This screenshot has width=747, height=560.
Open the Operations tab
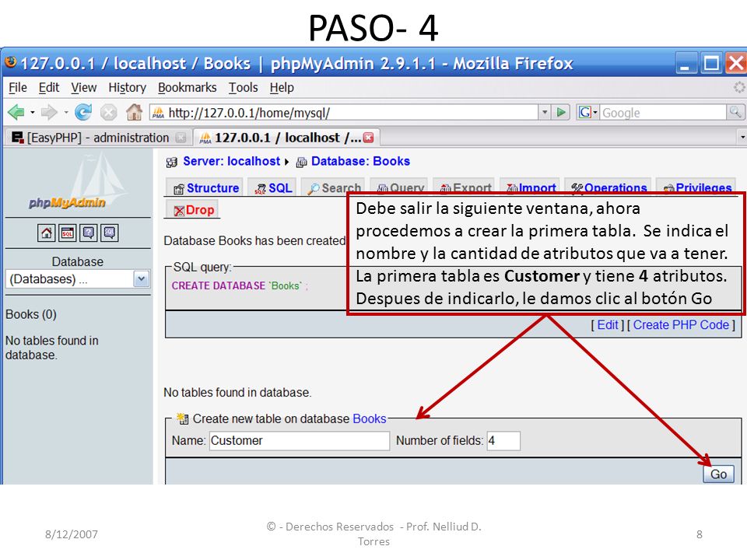pyautogui.click(x=608, y=187)
